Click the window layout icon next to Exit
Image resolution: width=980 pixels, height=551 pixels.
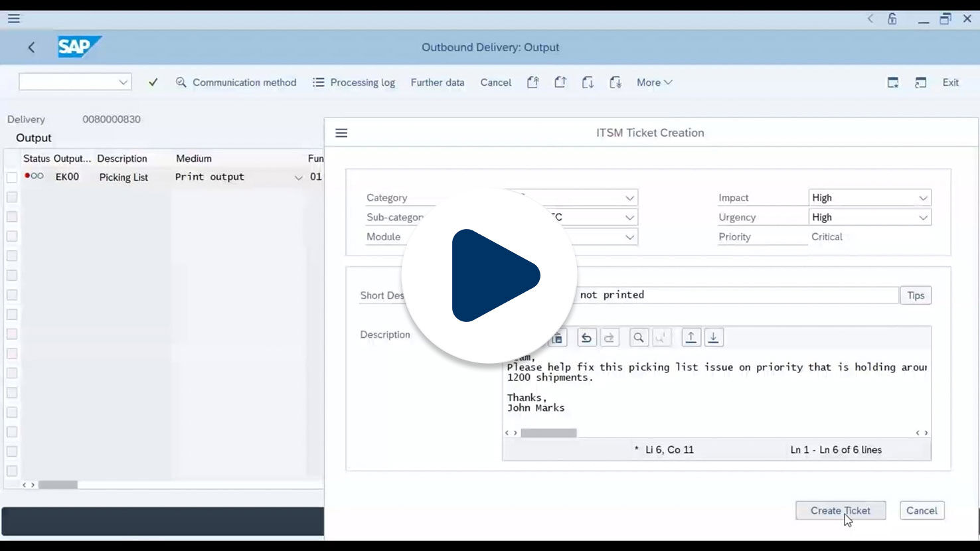click(x=920, y=82)
